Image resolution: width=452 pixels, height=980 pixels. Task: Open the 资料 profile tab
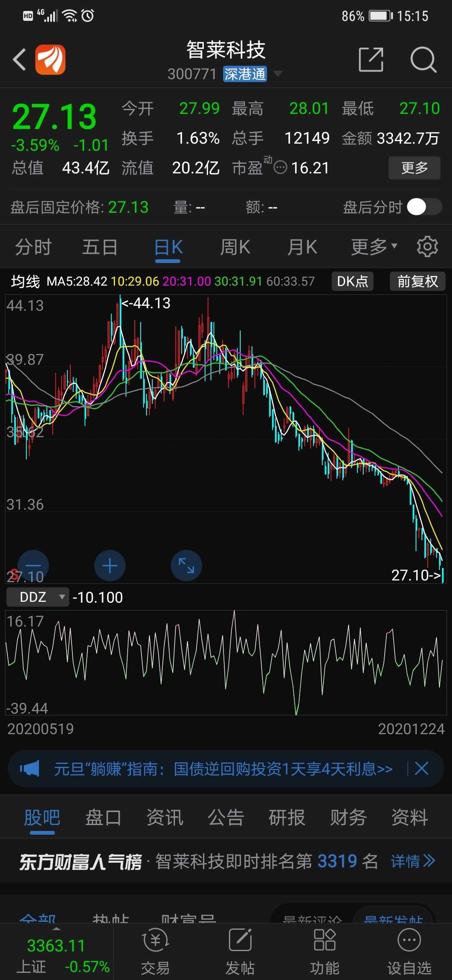click(409, 817)
